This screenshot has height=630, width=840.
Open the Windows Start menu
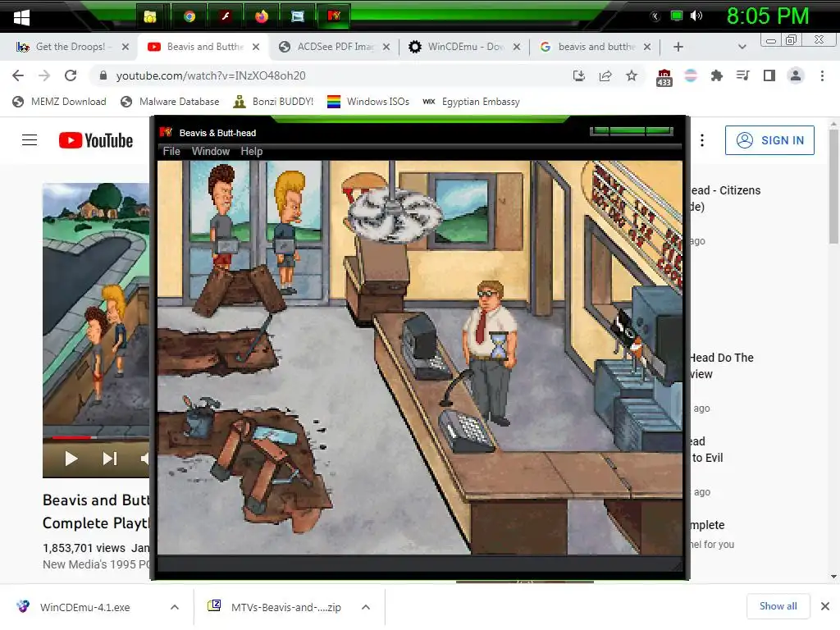(21, 17)
